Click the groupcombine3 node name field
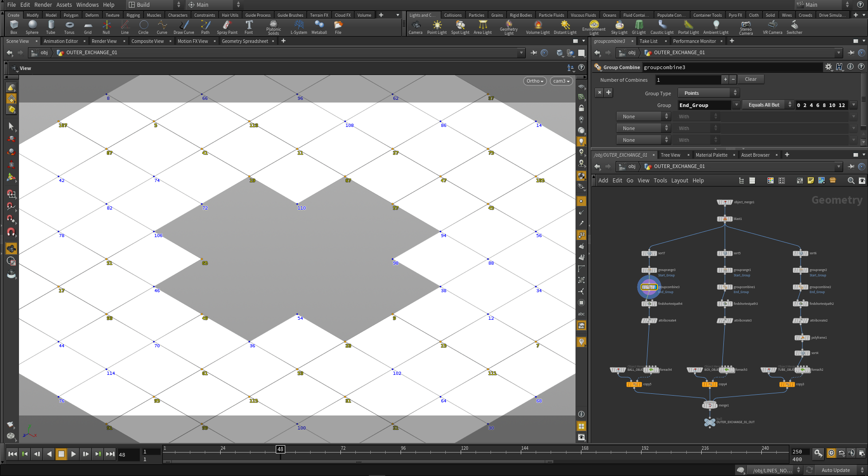868x476 pixels. [731, 67]
